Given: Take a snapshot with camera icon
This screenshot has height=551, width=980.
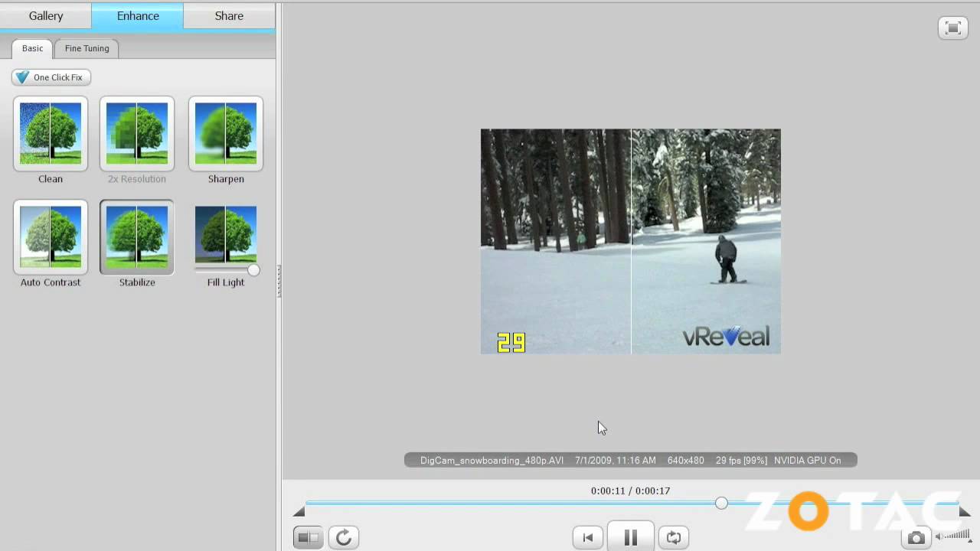Looking at the screenshot, I should 916,539.
